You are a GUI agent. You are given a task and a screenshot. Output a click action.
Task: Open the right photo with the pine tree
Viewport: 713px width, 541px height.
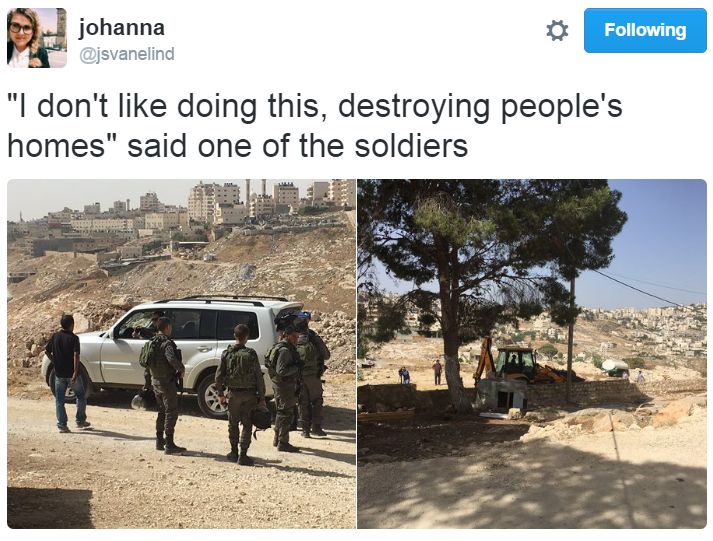(x=532, y=354)
